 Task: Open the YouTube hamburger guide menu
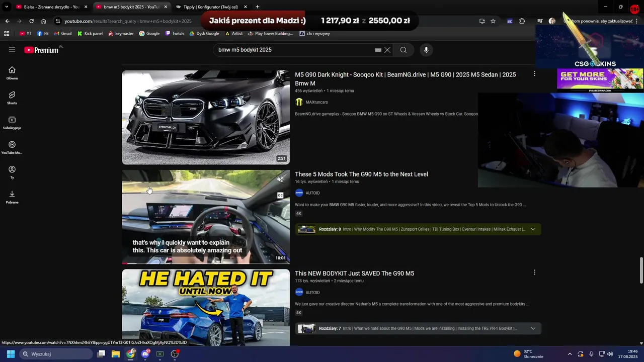coord(12,50)
